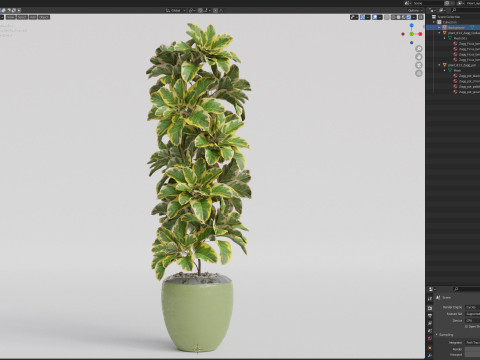The height and width of the screenshot is (360, 480).
Task: Open the viewport shading options dropdown
Action: [414, 17]
